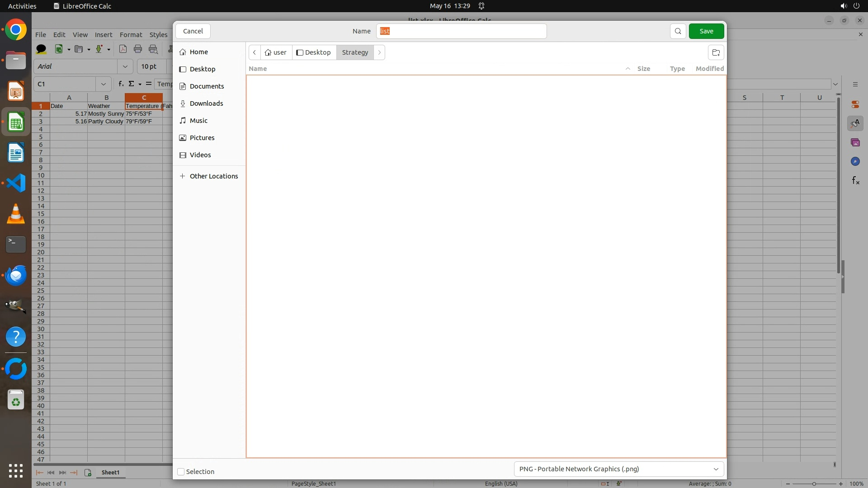Cancel the export dialog
This screenshot has width=868, height=488.
click(193, 31)
